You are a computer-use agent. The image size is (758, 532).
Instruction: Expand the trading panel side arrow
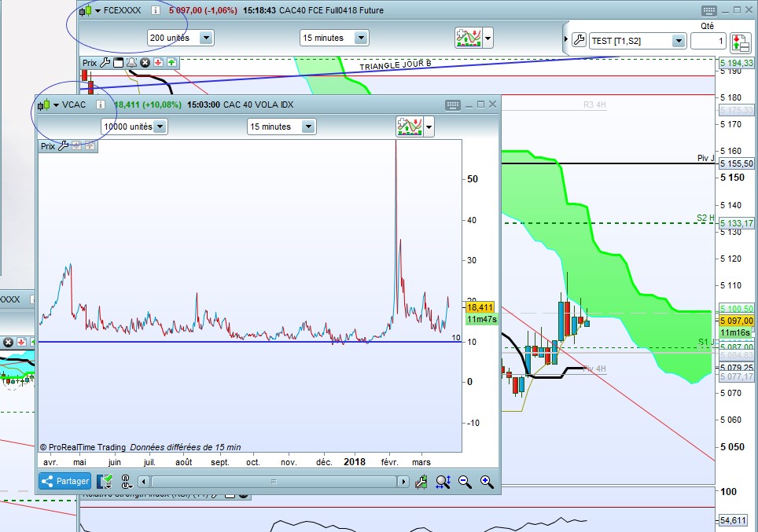pyautogui.click(x=565, y=39)
